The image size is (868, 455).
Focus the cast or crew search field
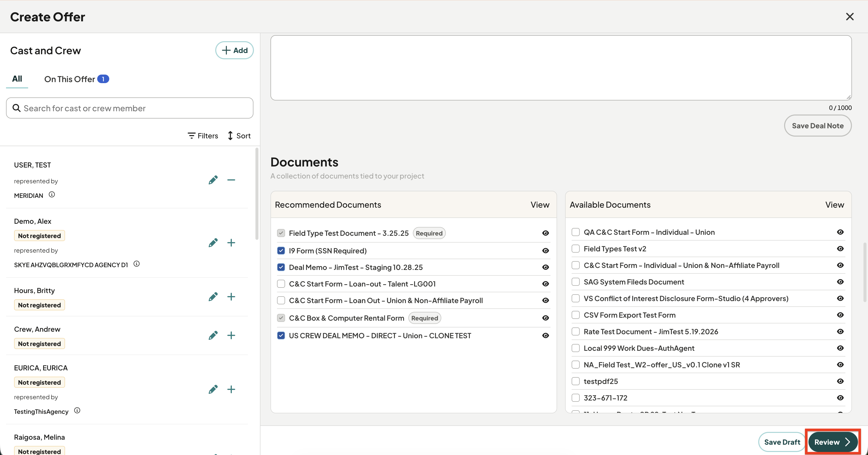(130, 108)
